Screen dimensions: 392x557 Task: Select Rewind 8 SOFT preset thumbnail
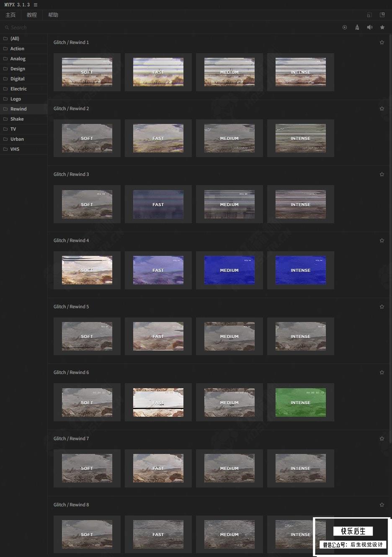[87, 534]
